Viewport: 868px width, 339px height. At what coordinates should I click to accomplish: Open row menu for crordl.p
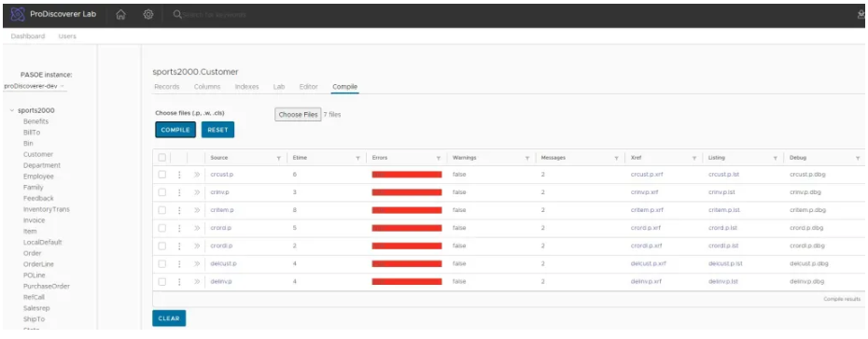[179, 246]
